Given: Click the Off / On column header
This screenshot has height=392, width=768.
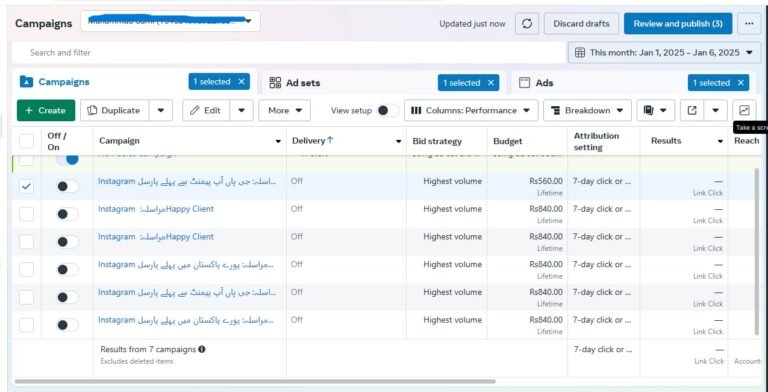Looking at the screenshot, I should click(x=57, y=141).
